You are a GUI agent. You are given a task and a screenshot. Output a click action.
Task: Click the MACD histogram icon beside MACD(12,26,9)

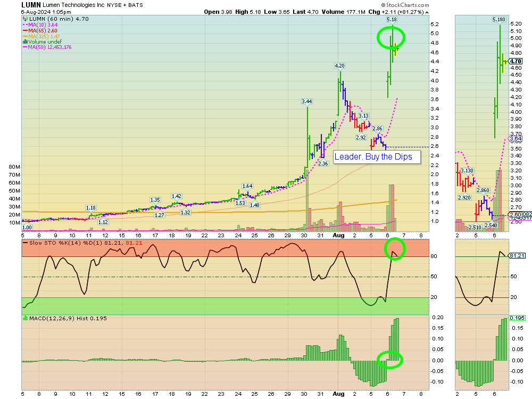click(25, 318)
